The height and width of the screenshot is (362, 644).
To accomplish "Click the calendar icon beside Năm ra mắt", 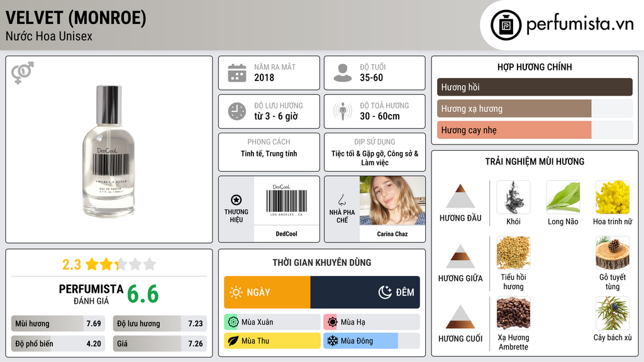I will tap(237, 73).
